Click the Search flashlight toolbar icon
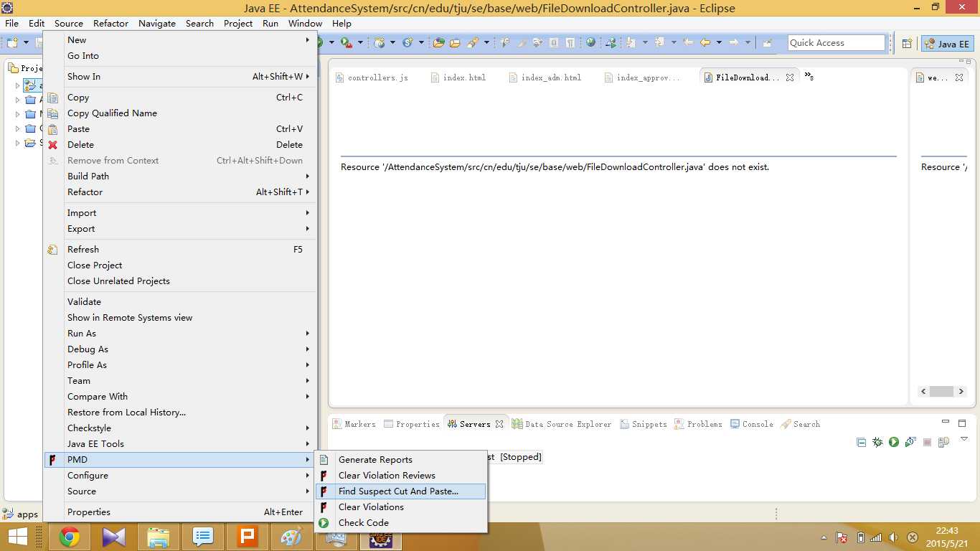The image size is (980, 551). coord(473,42)
